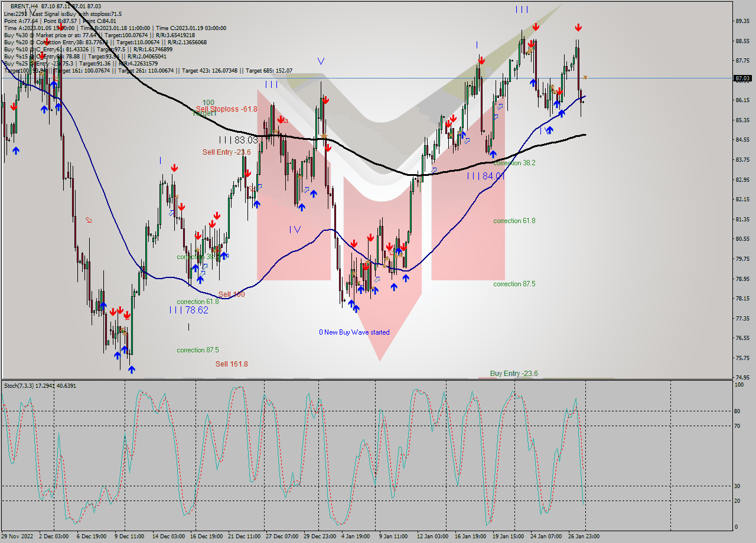Select the 'I I I 83.03' wave label
This screenshot has height=543, width=756.
tap(239, 140)
